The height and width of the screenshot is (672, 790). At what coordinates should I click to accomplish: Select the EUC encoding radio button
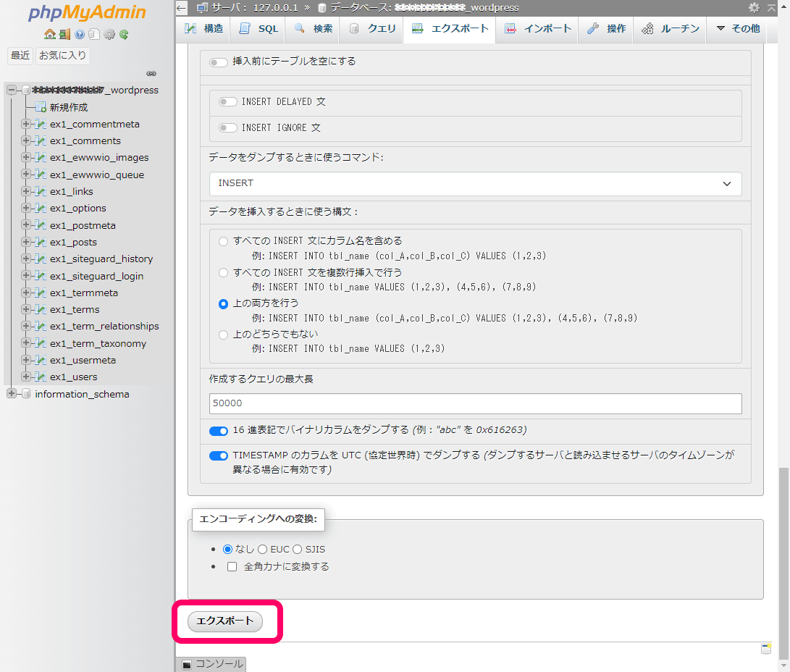point(262,550)
